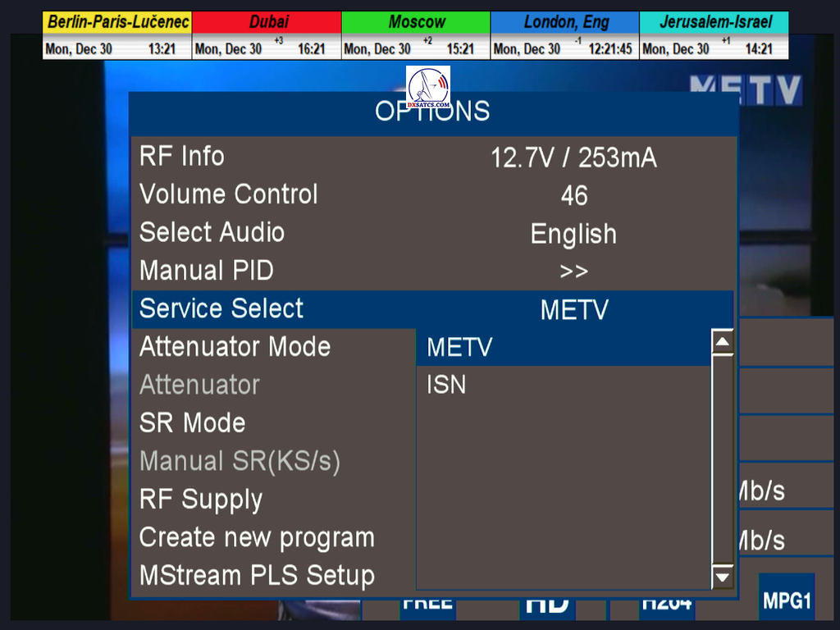Choose ISN from the service list
Screen dimensions: 840x630
click(x=446, y=385)
